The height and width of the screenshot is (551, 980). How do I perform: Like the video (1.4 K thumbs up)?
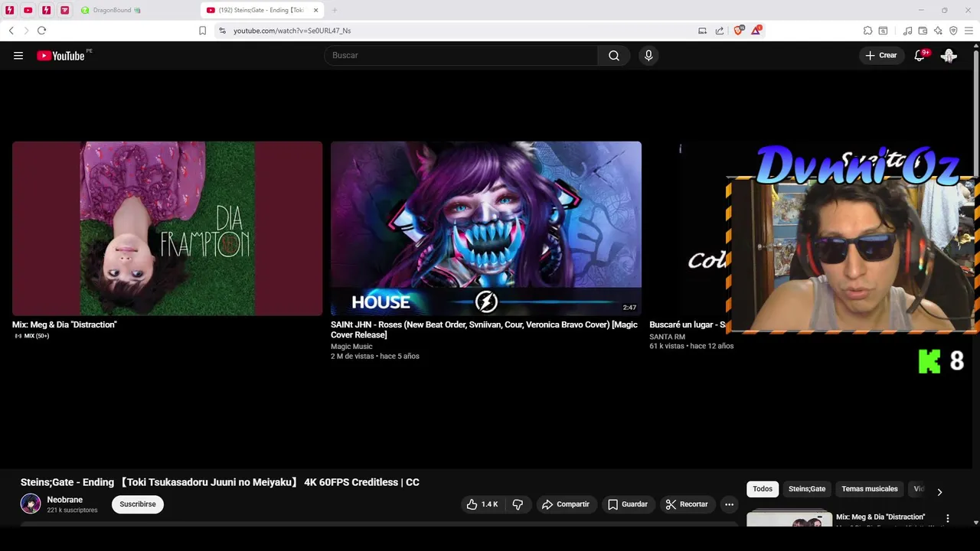coord(482,504)
